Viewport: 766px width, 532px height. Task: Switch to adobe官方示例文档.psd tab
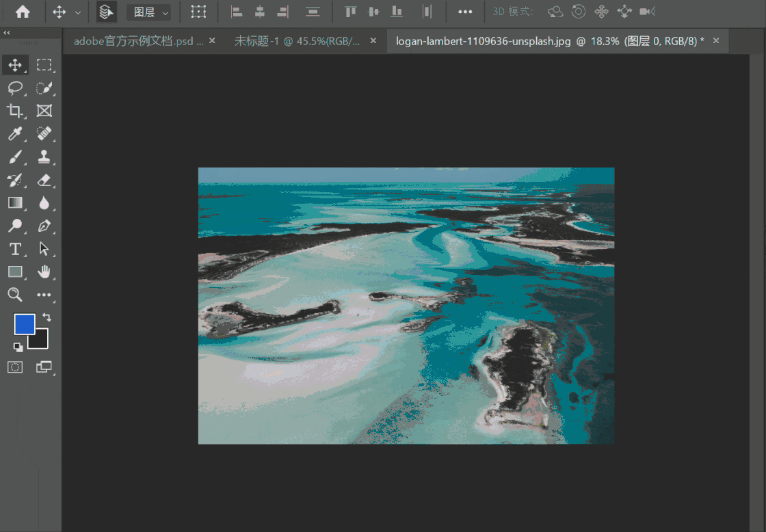pos(138,41)
